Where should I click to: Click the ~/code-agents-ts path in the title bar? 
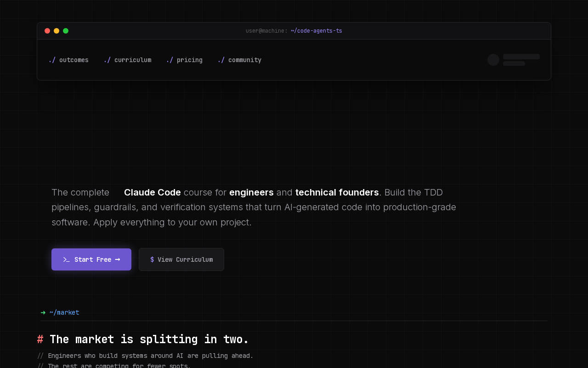click(x=317, y=31)
